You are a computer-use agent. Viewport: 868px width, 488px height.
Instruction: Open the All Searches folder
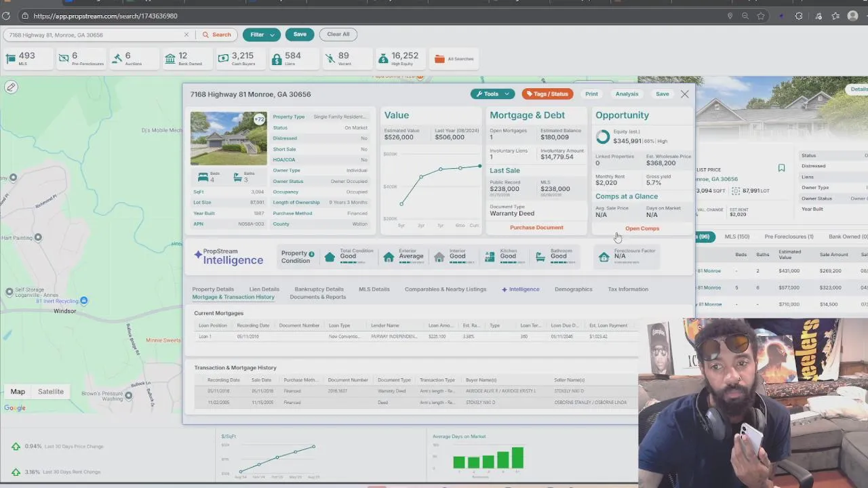pyautogui.click(x=454, y=59)
